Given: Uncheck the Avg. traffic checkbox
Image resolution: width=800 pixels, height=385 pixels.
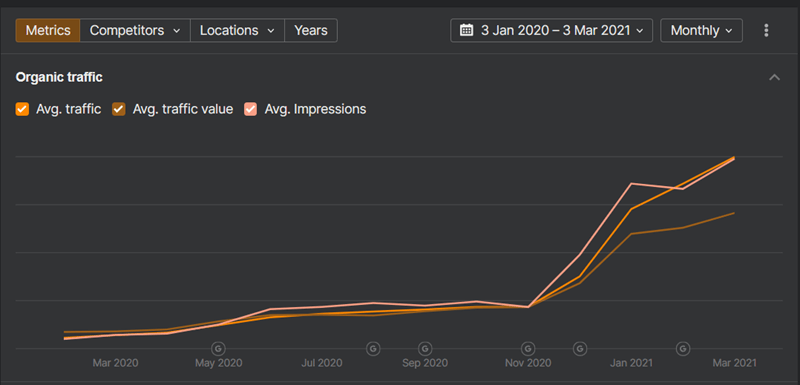Looking at the screenshot, I should coord(22,109).
